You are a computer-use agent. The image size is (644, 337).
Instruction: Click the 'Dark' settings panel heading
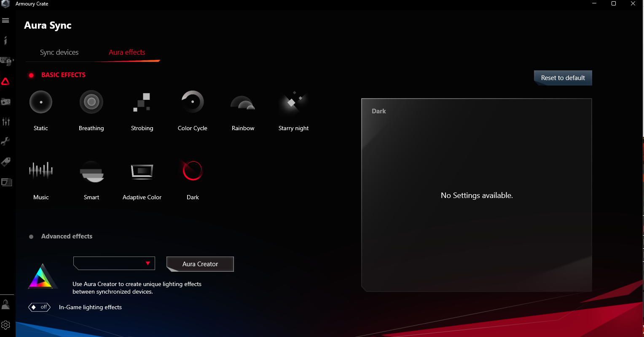click(379, 111)
